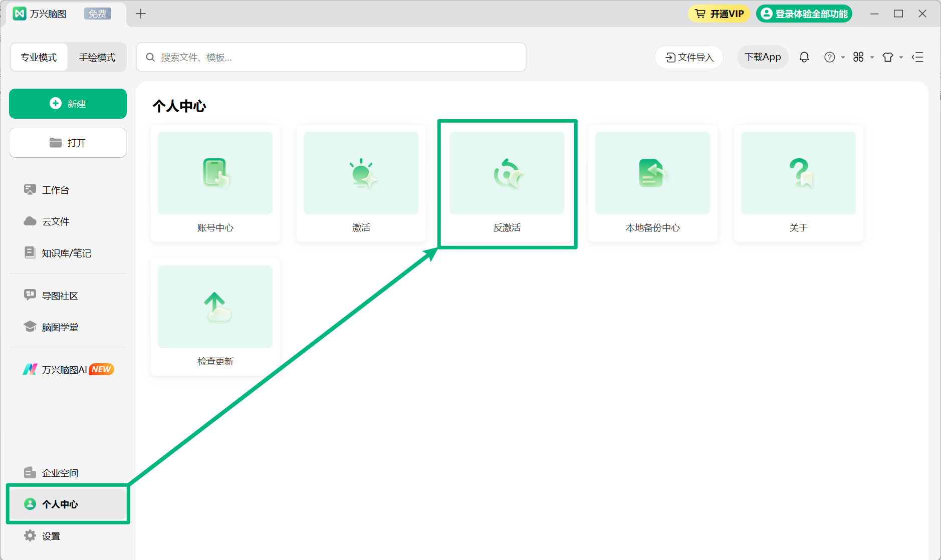Click the 关于 card label
941x560 pixels.
click(x=799, y=228)
